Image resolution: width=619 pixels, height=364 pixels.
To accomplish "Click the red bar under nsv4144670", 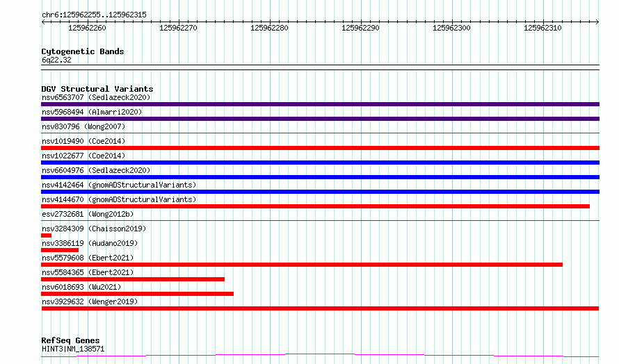I will [x=316, y=206].
